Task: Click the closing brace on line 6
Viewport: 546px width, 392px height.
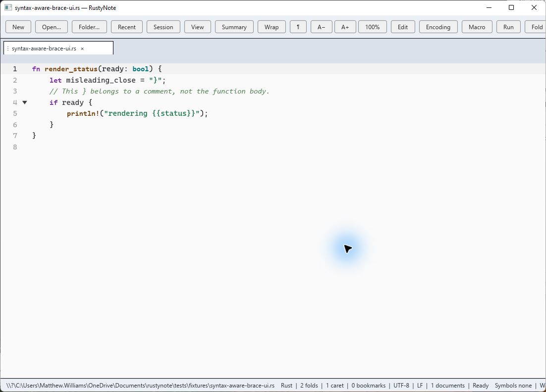Action: 52,125
